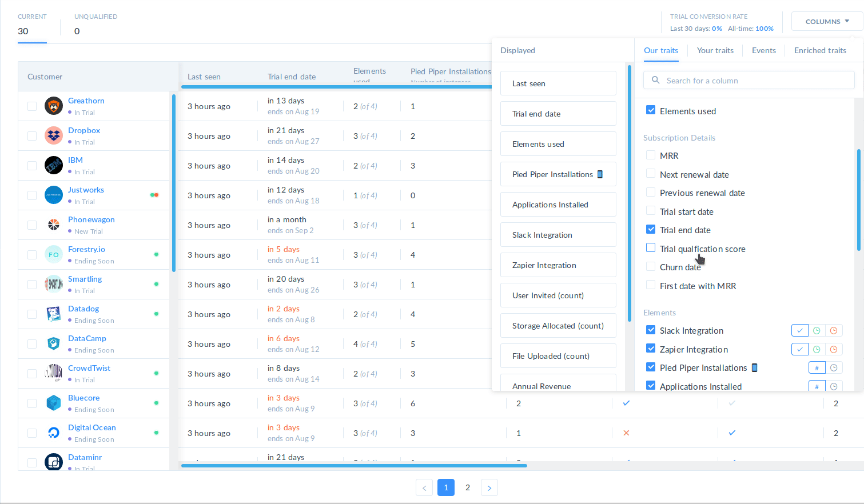Uncheck the Zapier Integration column checkbox
The width and height of the screenshot is (864, 504).
(x=651, y=349)
